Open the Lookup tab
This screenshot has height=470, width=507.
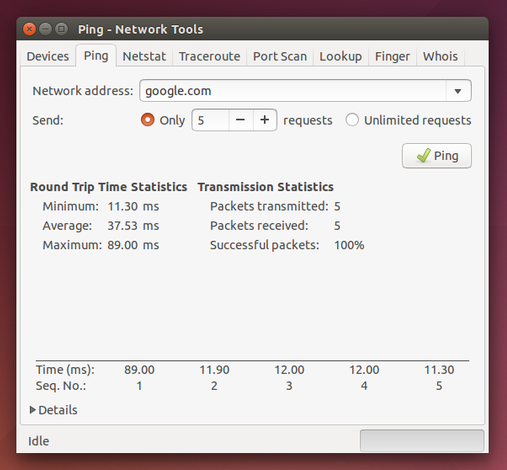click(x=341, y=56)
